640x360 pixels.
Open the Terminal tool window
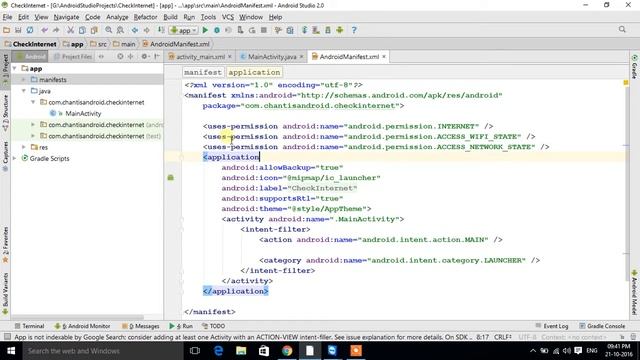(x=29, y=326)
